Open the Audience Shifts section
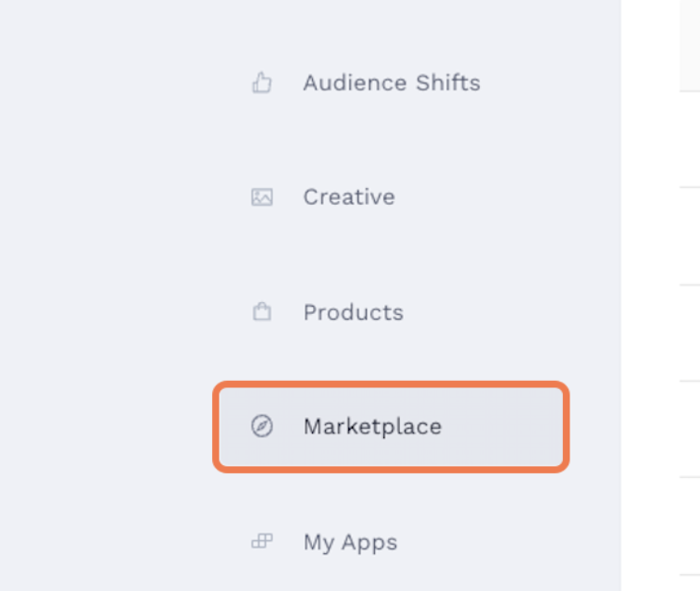The height and width of the screenshot is (591, 700). tap(390, 83)
